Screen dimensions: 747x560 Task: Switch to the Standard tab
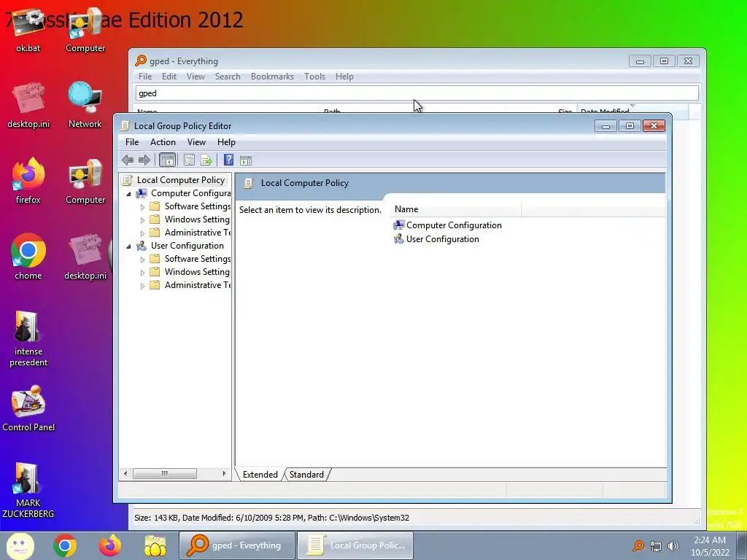(306, 474)
